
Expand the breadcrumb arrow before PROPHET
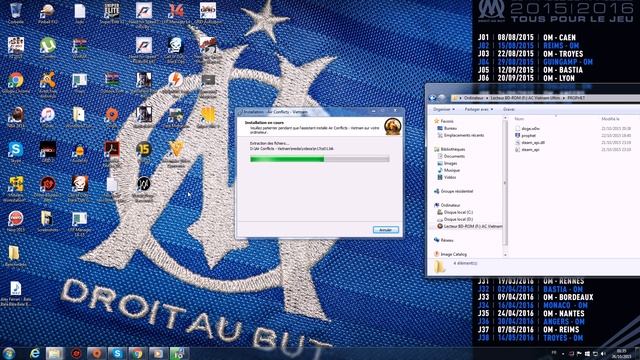564,98
